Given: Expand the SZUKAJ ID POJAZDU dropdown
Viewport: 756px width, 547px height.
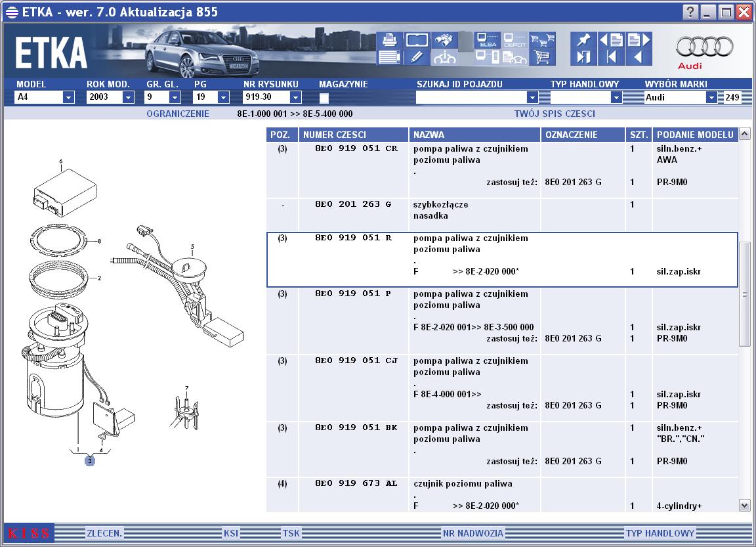Looking at the screenshot, I should click(x=532, y=97).
